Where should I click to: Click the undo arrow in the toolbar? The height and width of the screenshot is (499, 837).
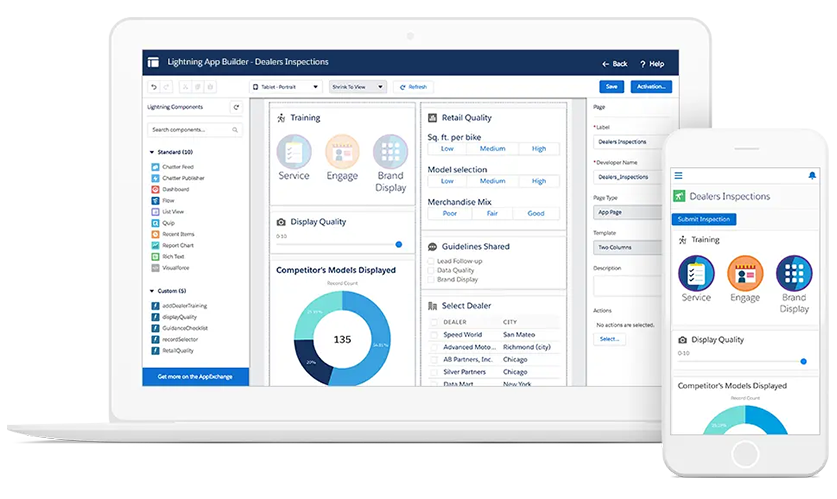click(154, 87)
